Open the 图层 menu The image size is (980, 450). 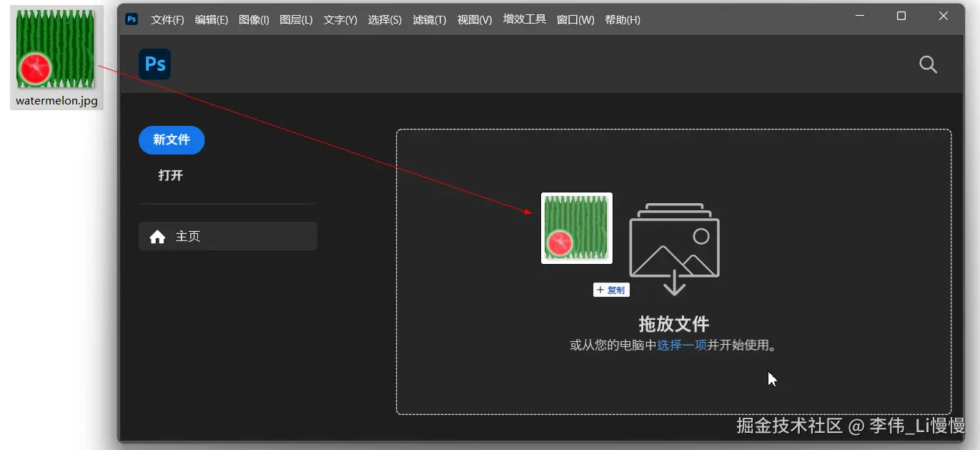coord(296,19)
